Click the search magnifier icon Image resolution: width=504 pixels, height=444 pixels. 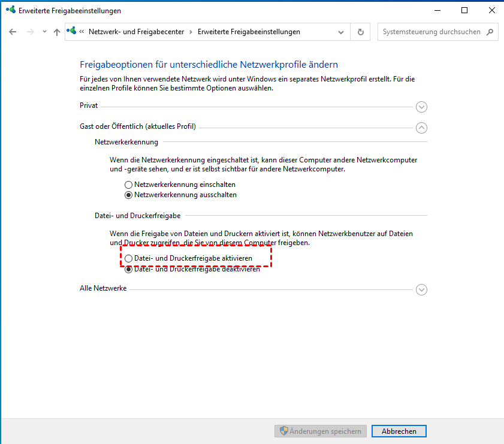point(490,32)
